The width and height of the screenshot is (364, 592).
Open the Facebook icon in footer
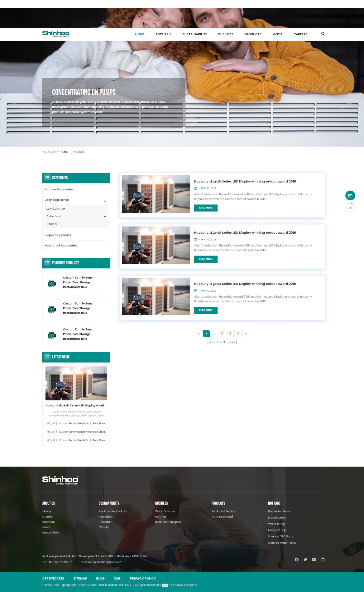(x=297, y=559)
